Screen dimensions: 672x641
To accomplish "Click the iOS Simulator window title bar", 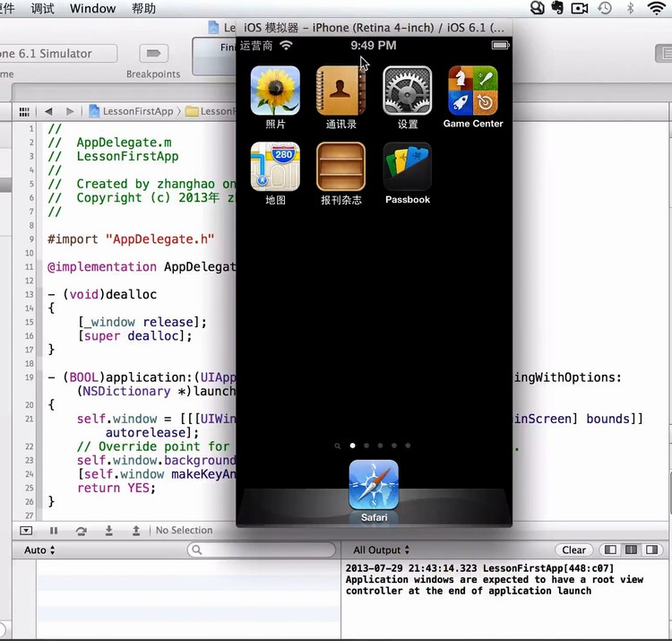I will coord(374,28).
